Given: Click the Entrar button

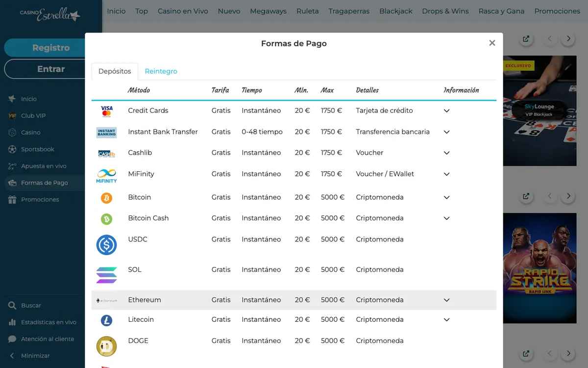Looking at the screenshot, I should point(51,69).
